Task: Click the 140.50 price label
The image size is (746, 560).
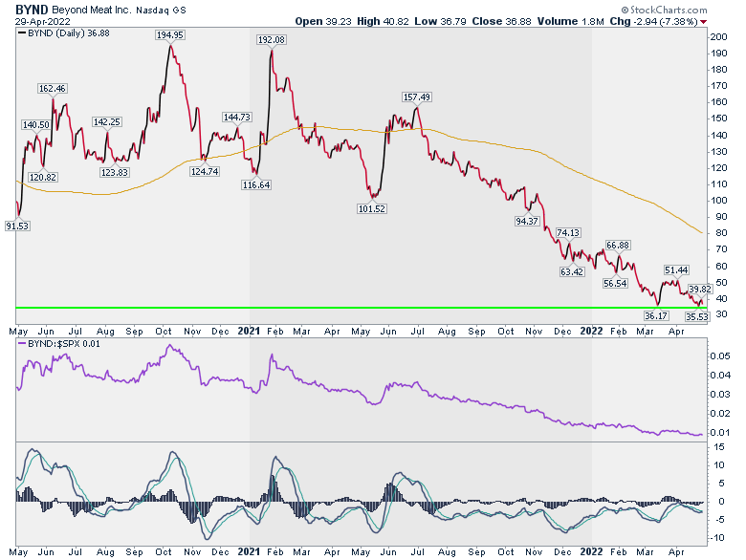Action: pos(35,124)
